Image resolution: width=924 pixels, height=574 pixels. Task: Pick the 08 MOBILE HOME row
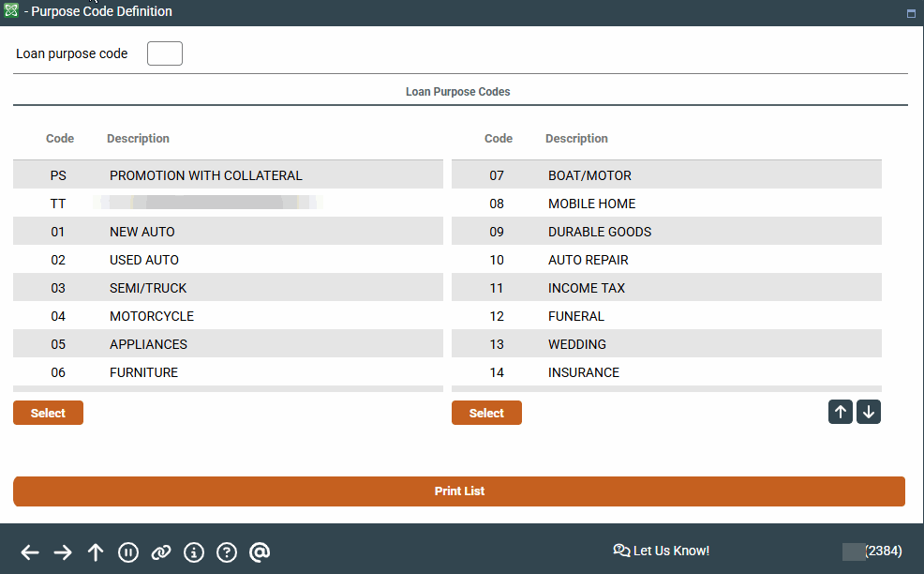pos(666,204)
